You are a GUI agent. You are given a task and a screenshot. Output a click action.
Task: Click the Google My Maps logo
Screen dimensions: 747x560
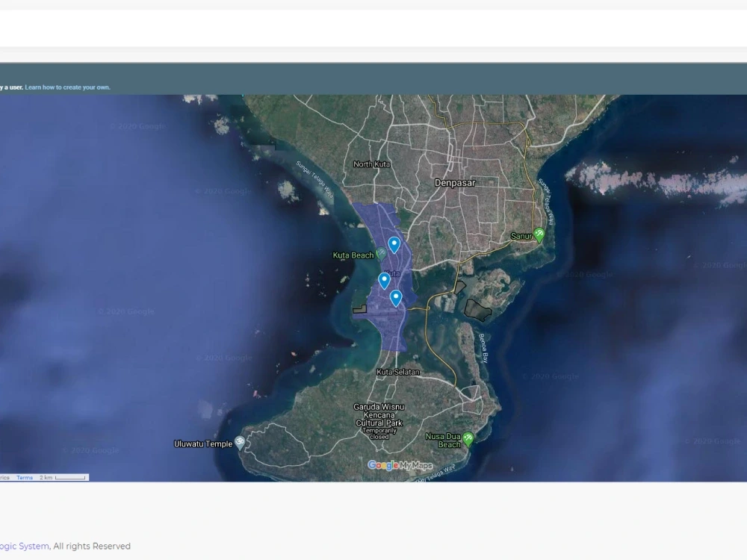[400, 465]
